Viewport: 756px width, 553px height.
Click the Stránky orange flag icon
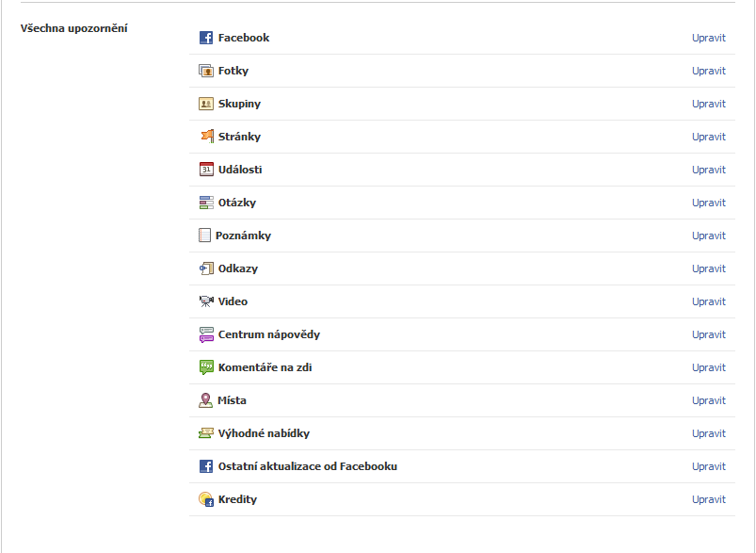pos(206,137)
